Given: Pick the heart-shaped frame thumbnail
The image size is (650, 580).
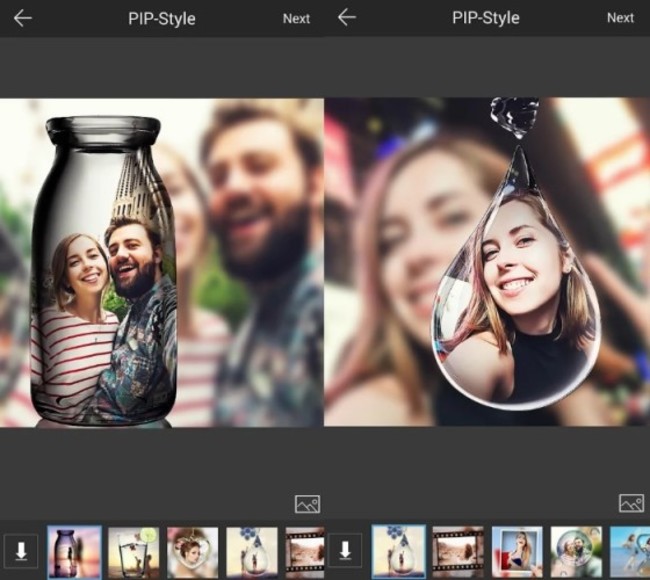Looking at the screenshot, I should tap(193, 552).
